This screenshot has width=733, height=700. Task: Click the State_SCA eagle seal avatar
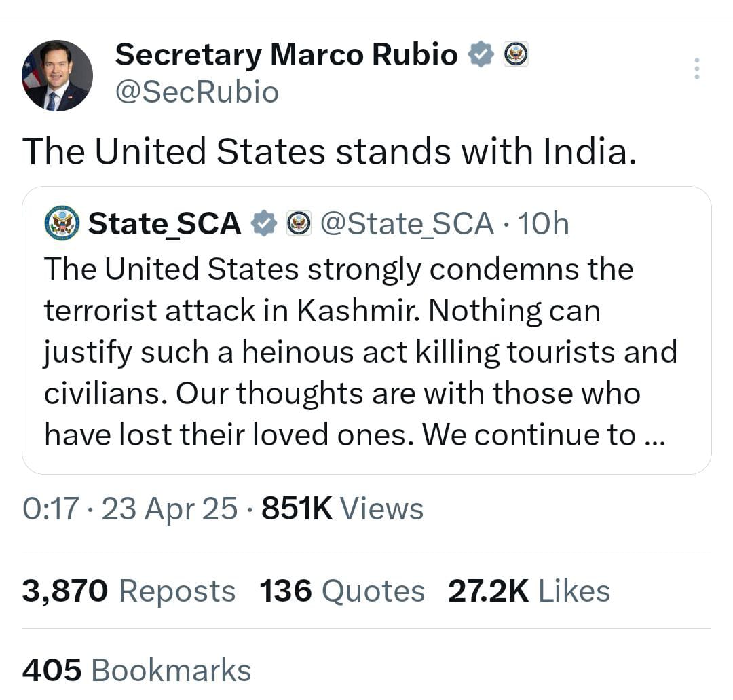coord(62,223)
